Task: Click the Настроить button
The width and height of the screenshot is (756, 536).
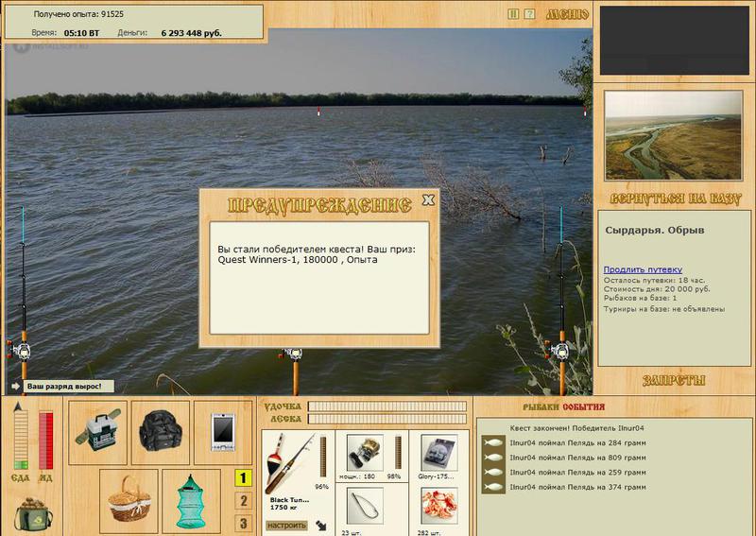Action: coord(286,526)
